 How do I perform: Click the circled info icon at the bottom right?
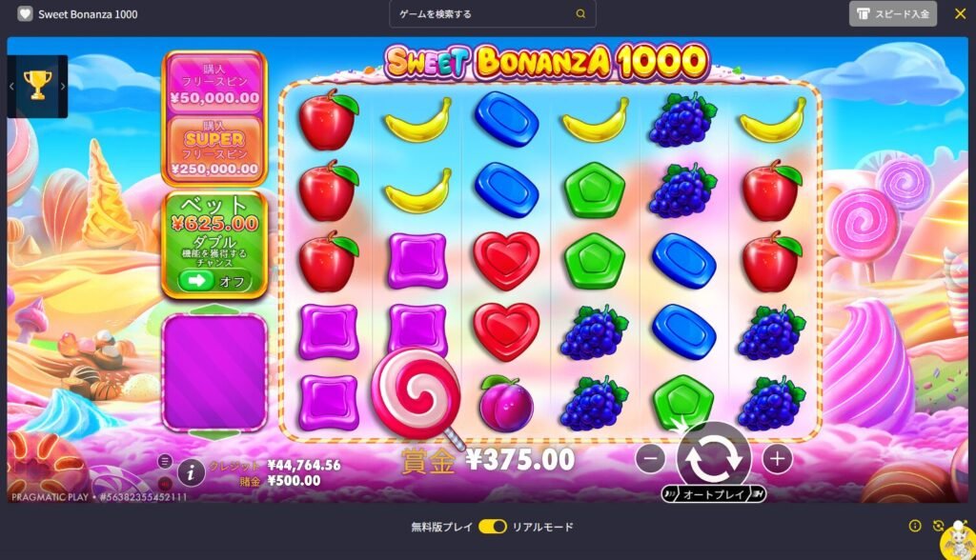pyautogui.click(x=915, y=526)
